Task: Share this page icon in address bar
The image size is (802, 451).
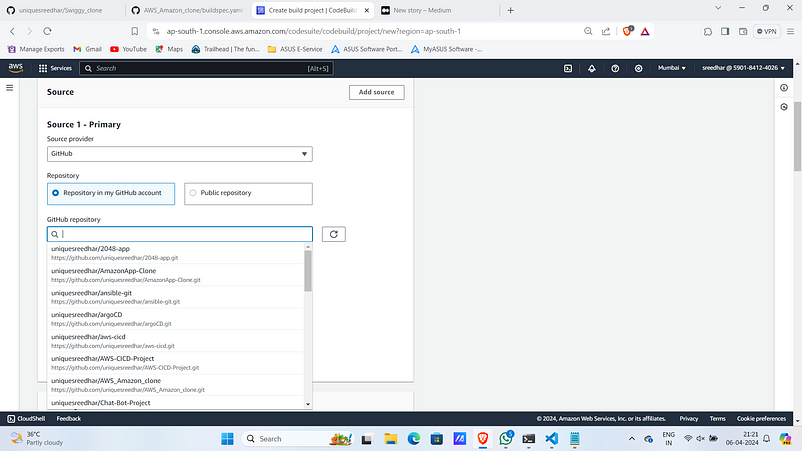Action: [x=606, y=31]
